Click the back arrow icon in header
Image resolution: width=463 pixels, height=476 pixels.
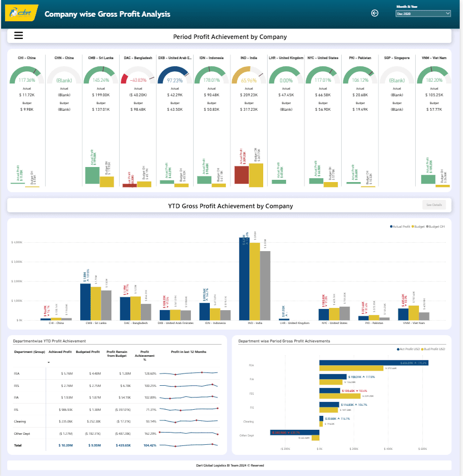click(375, 13)
